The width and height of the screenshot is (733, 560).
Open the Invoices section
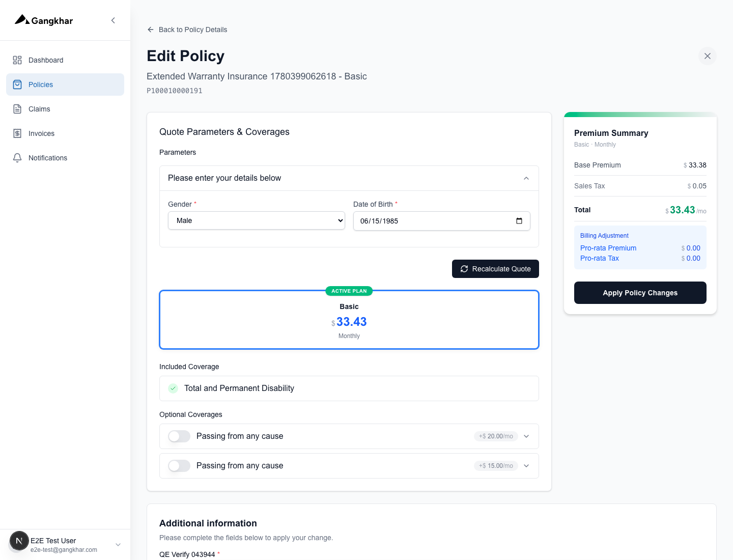click(65, 133)
